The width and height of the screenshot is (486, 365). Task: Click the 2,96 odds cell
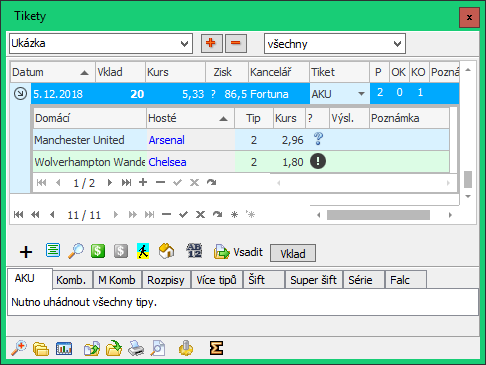tap(289, 140)
